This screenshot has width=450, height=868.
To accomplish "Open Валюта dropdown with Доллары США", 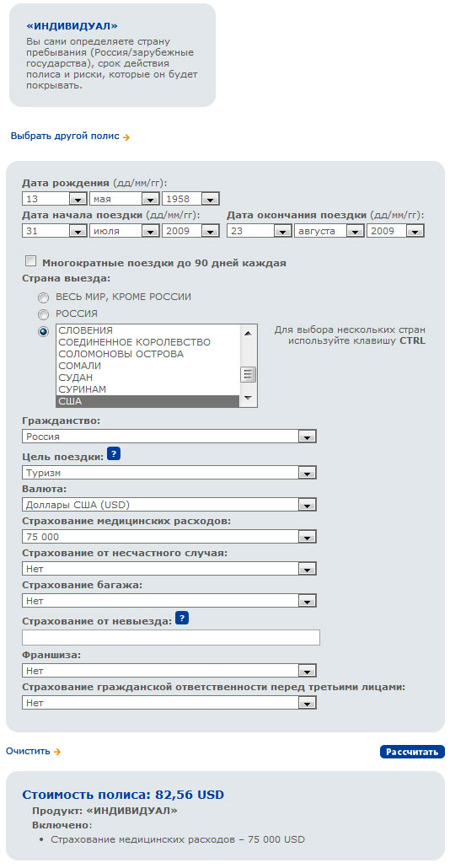I will pos(169,504).
